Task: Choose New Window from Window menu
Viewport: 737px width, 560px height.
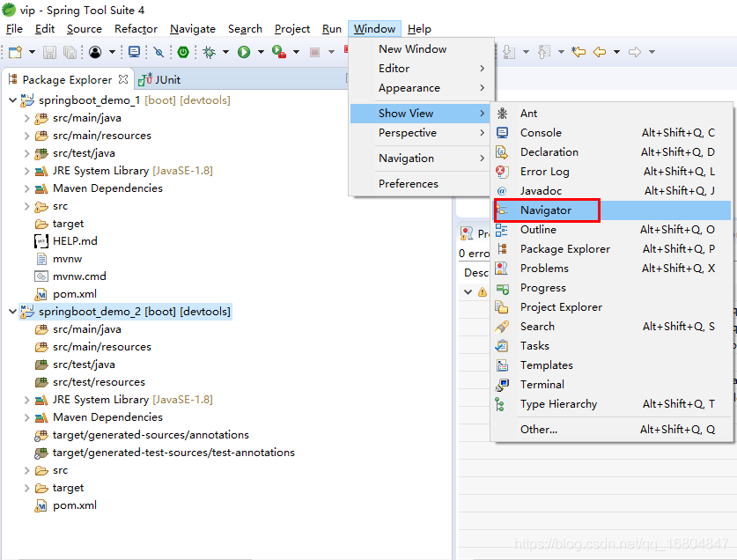Action: 420,49
